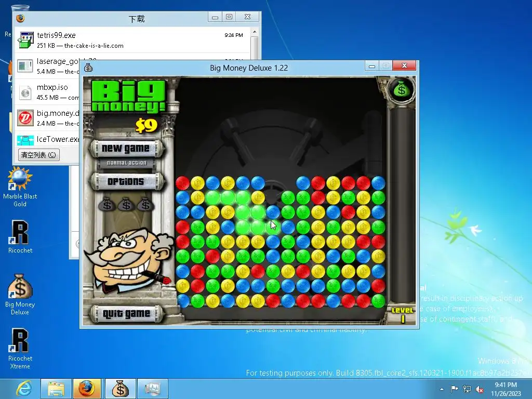Maximize the 下载 downloads window

tap(229, 17)
